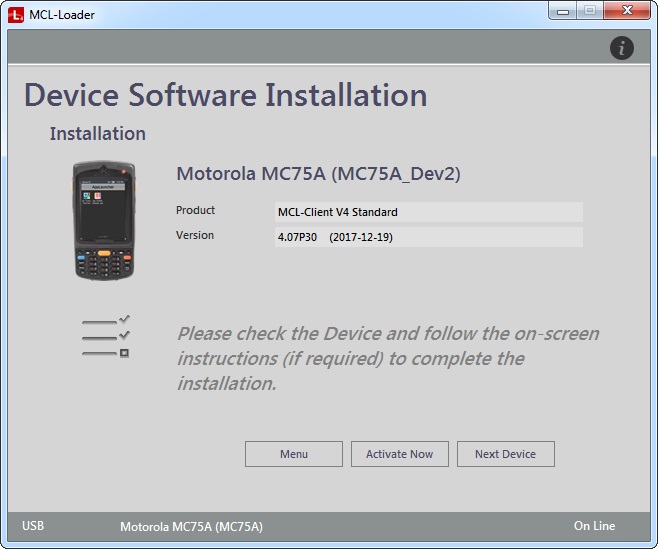Select the Version field 4.07P30

[x=428, y=237]
